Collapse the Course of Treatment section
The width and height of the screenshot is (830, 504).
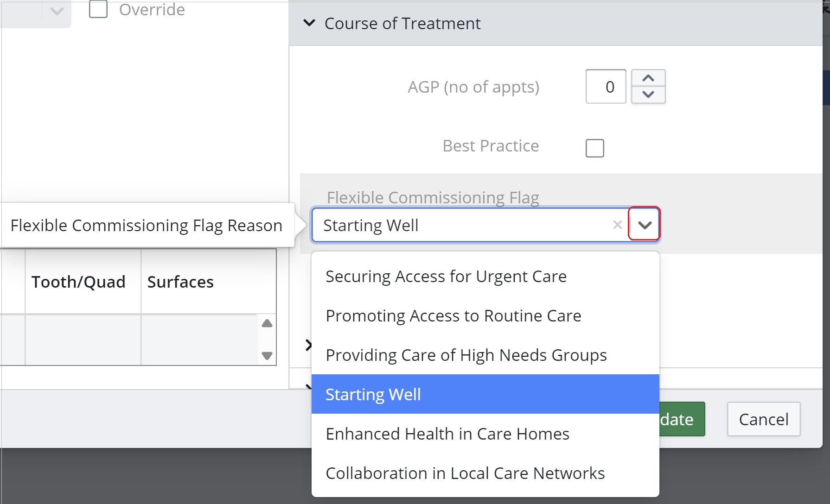[x=309, y=23]
